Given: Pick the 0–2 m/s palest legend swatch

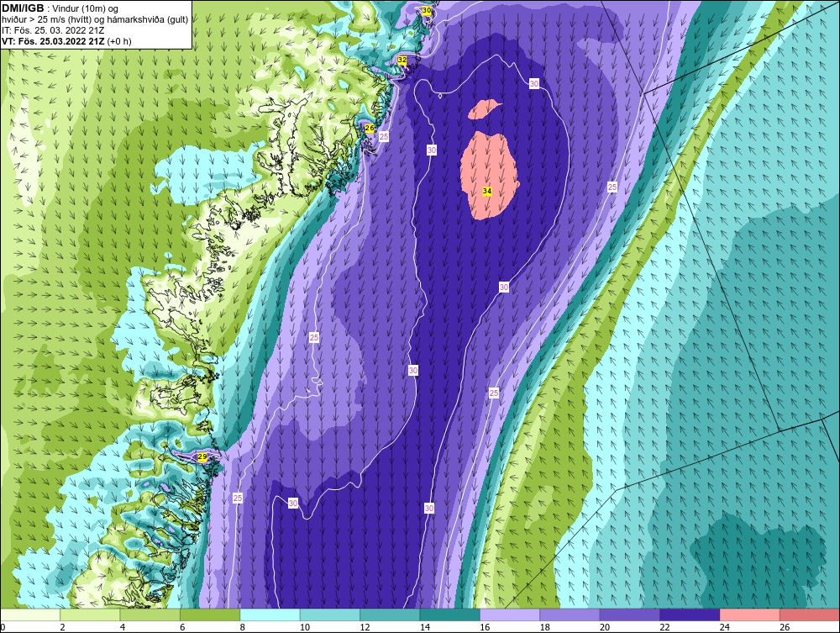Looking at the screenshot, I should point(30,615).
